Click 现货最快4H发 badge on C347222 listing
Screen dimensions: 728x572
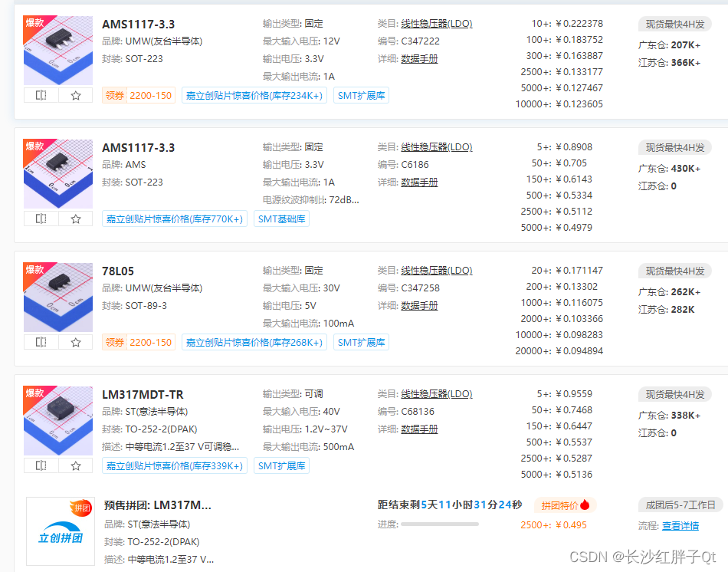click(x=675, y=25)
